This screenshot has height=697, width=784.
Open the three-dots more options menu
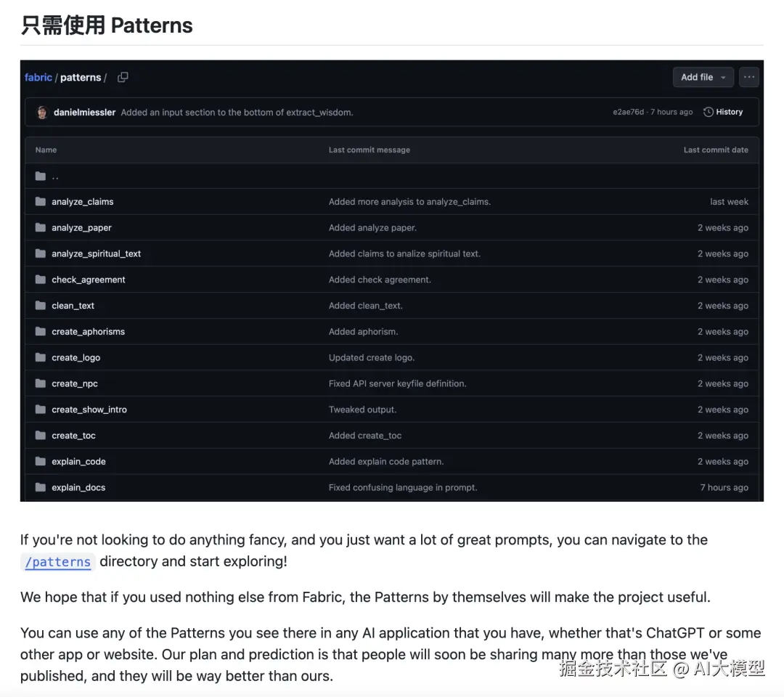click(749, 77)
